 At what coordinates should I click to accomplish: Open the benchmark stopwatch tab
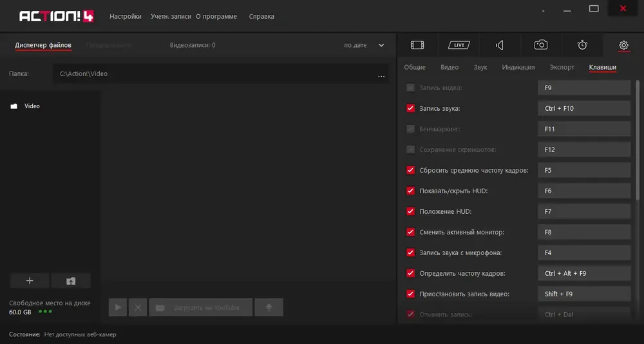click(582, 45)
